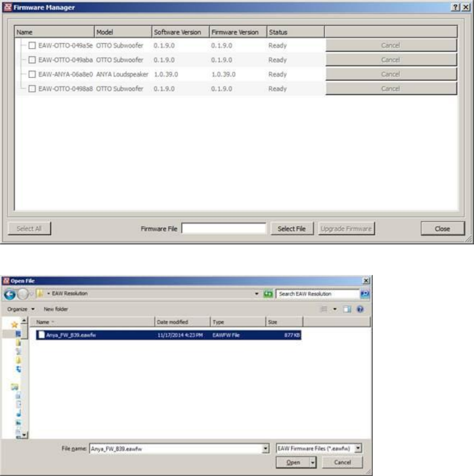
Task: Click the Firmware Manager title bar app icon
Action: [7, 8]
